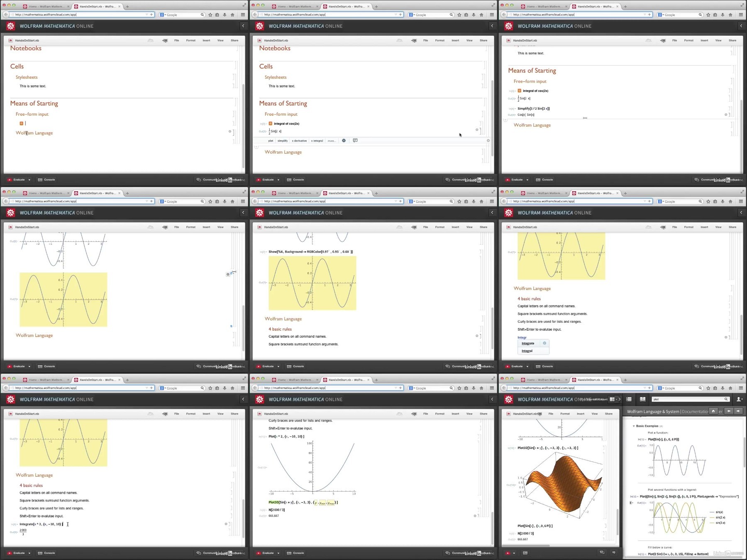Image resolution: width=747 pixels, height=560 pixels.
Task: Click cell gear next to Integrate[x^2] input
Action: click(x=226, y=524)
